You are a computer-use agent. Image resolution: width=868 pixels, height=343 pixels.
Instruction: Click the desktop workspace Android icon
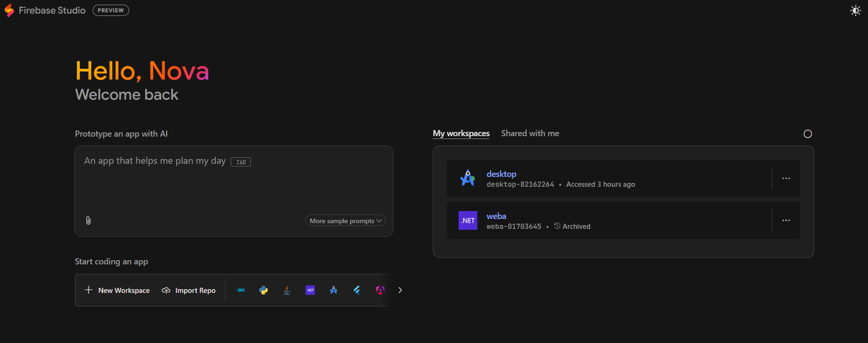[x=467, y=178]
